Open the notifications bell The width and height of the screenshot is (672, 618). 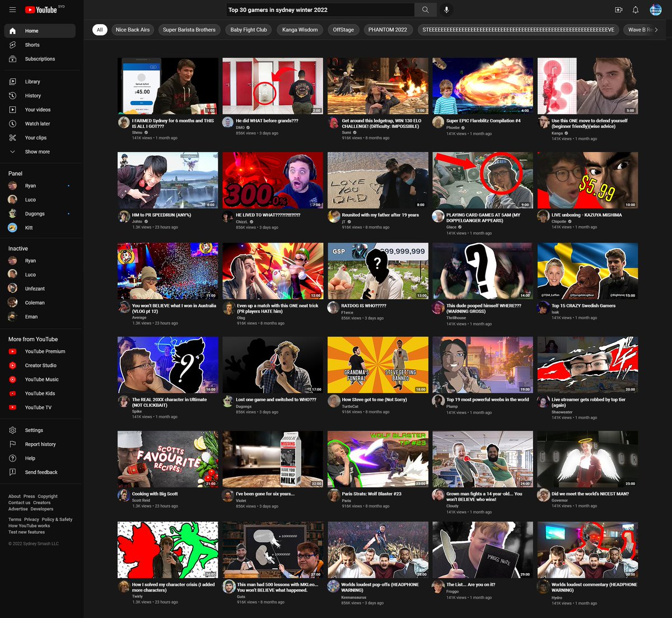636,10
